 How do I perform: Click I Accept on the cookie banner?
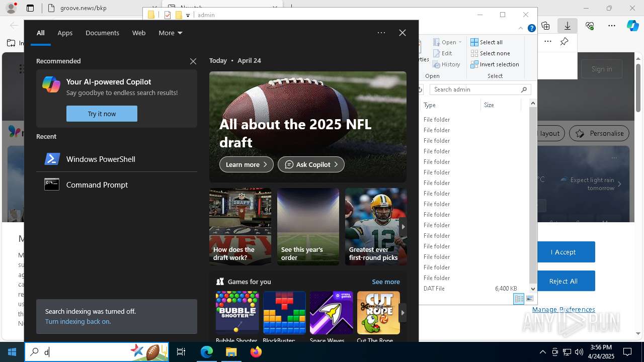563,252
